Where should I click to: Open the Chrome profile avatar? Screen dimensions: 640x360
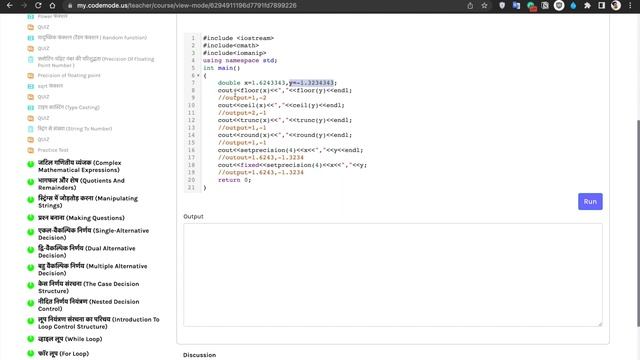tap(616, 6)
